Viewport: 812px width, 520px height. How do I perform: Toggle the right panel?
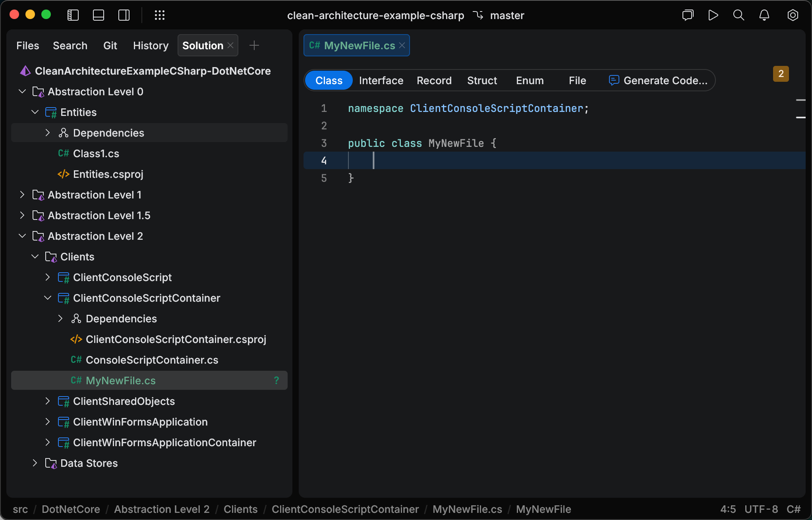pos(124,15)
